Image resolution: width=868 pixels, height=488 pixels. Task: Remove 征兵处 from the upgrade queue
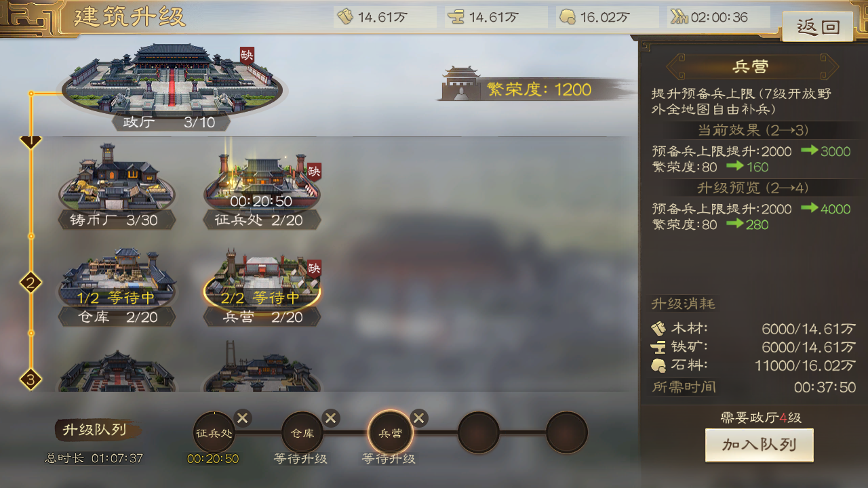tap(243, 418)
